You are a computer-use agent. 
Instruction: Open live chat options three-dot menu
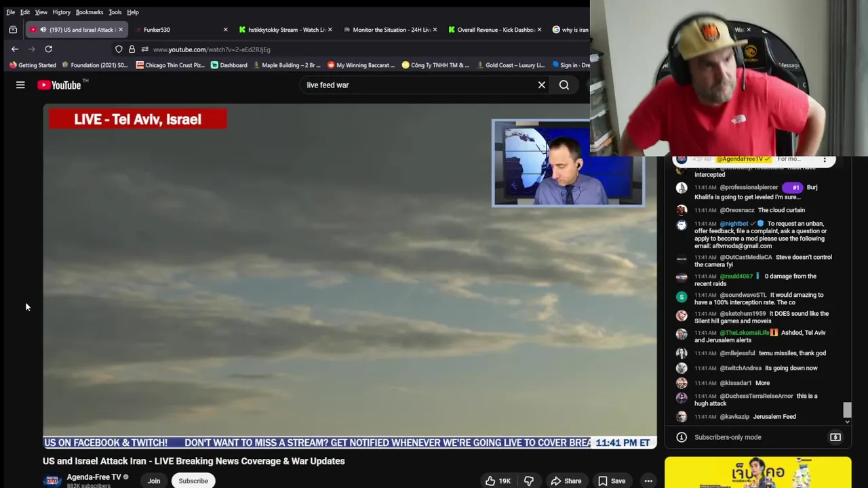[x=825, y=160]
